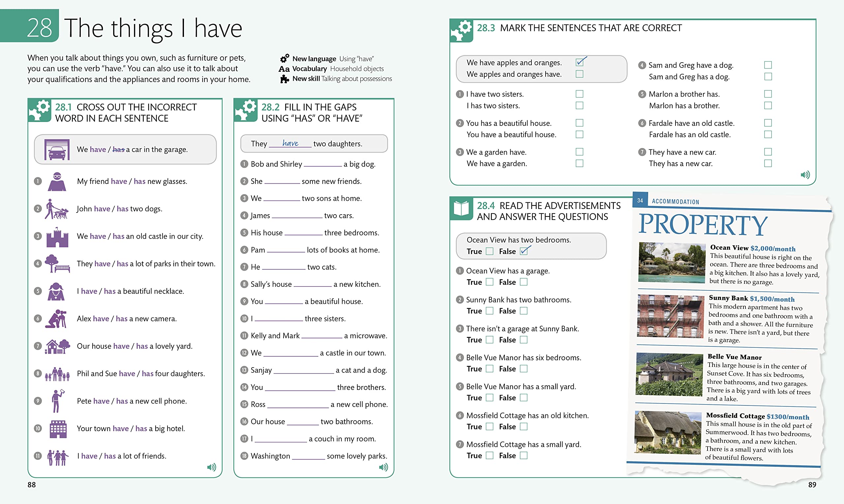Click the New language gear icon
This screenshot has width=844, height=504.
[284, 58]
